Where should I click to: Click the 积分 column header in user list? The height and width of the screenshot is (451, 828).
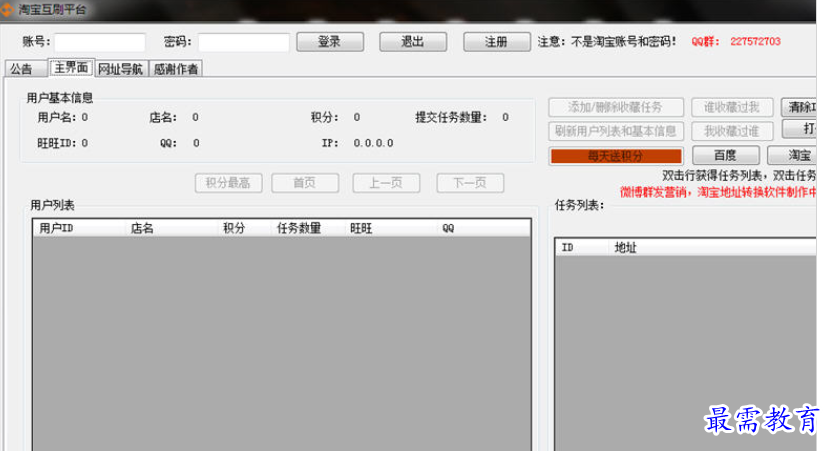click(244, 228)
